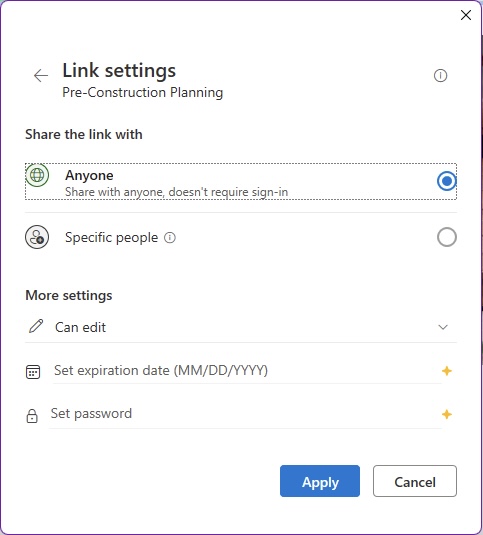Expand the Can edit permission dropdown
The height and width of the screenshot is (535, 483).
pyautogui.click(x=241, y=327)
